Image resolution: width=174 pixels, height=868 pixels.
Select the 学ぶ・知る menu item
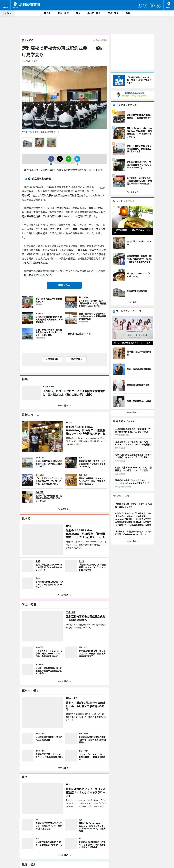coord(113,13)
